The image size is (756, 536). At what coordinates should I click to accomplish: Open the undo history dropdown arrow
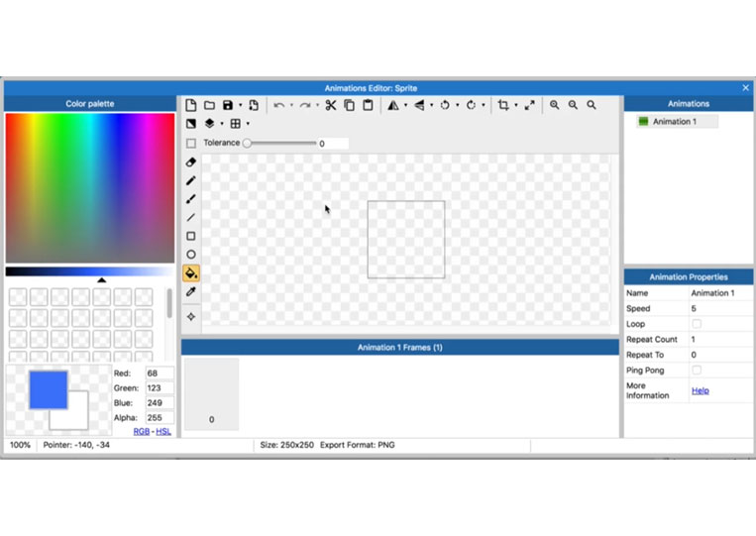tap(291, 105)
